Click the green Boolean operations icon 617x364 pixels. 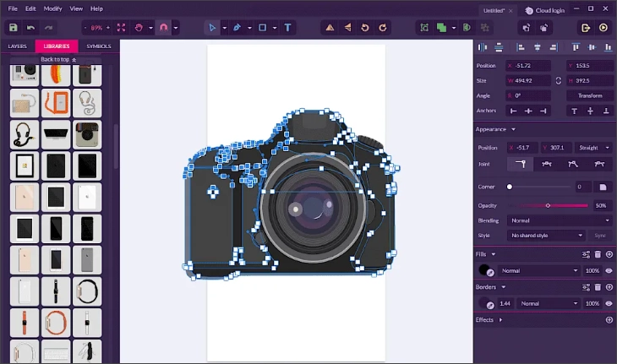(441, 28)
